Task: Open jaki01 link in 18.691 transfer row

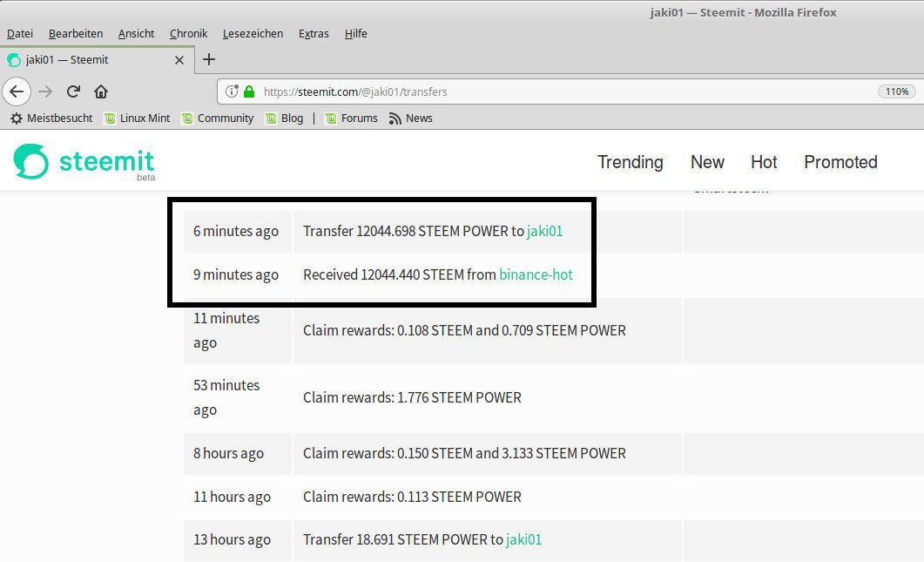Action: [523, 539]
